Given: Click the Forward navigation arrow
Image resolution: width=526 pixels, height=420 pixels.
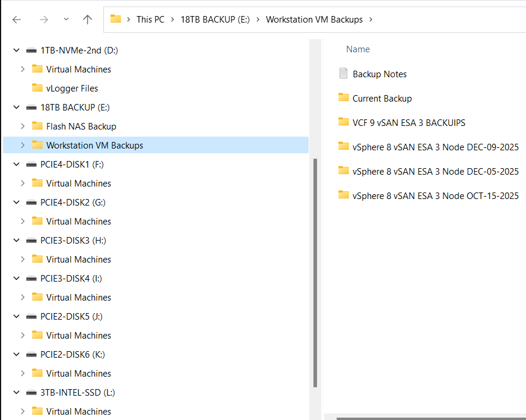Looking at the screenshot, I should tap(43, 20).
